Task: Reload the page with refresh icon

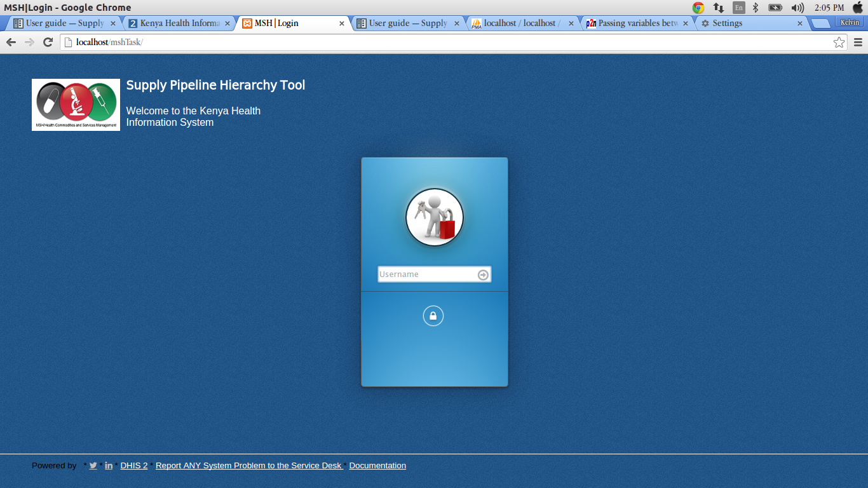Action: coord(48,42)
